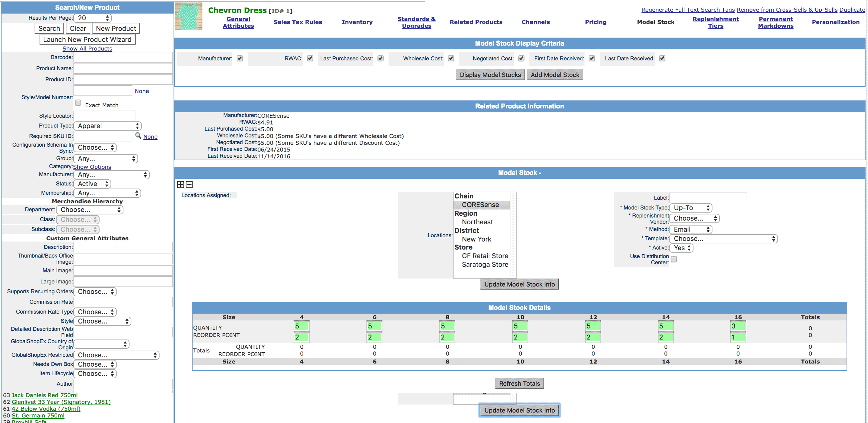The height and width of the screenshot is (423, 868).
Task: Click the plus expand icon under Model Stock
Action: click(x=181, y=185)
